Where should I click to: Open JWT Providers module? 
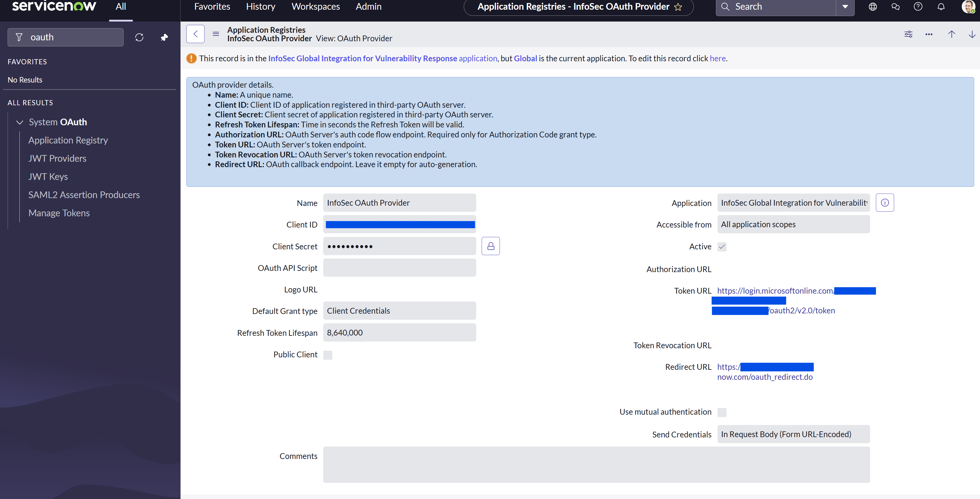(x=57, y=159)
